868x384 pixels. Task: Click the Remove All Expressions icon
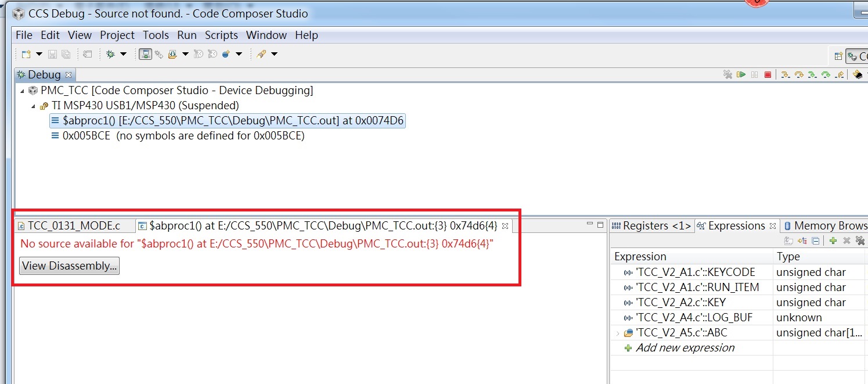860,241
